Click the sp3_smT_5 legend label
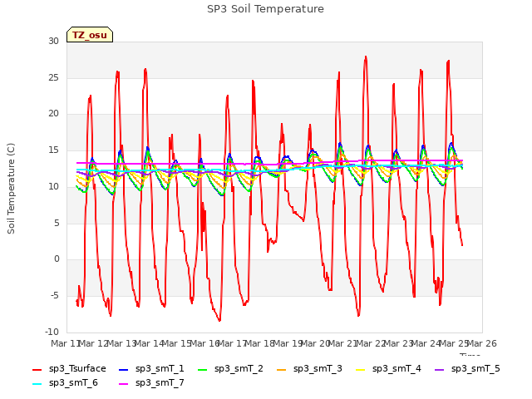The width and height of the screenshot is (532, 399). (x=475, y=368)
